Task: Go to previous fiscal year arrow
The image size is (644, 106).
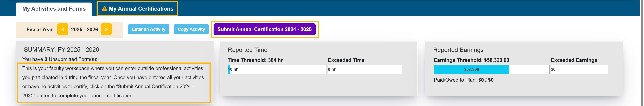Action: (63, 29)
